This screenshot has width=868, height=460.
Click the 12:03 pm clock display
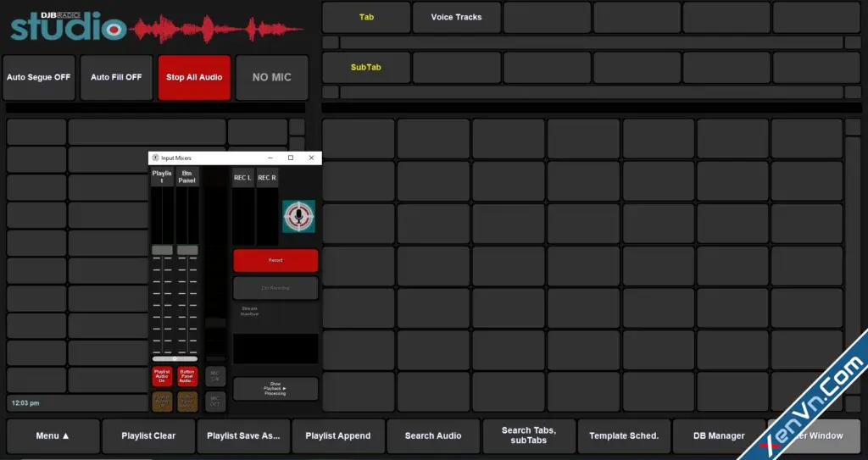click(x=25, y=403)
